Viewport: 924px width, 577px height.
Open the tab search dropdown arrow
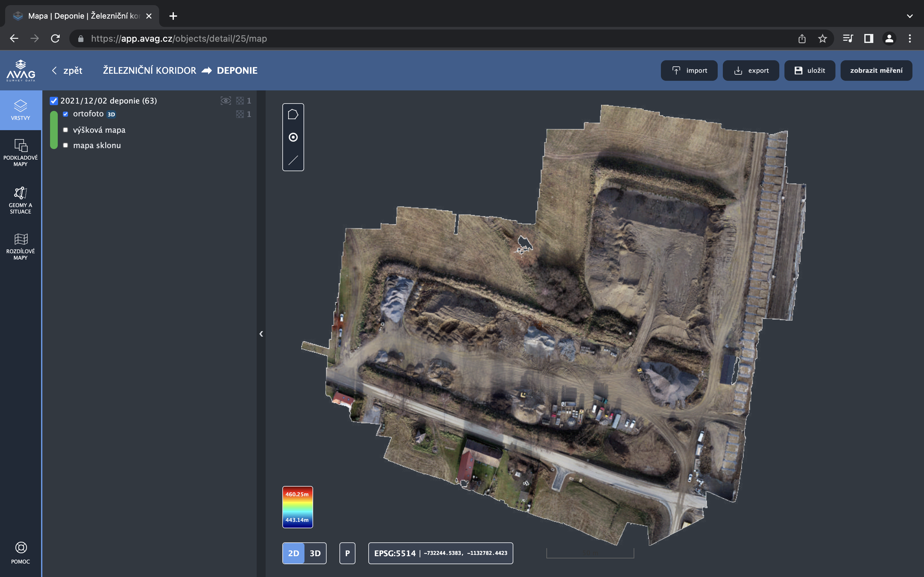pyautogui.click(x=910, y=16)
